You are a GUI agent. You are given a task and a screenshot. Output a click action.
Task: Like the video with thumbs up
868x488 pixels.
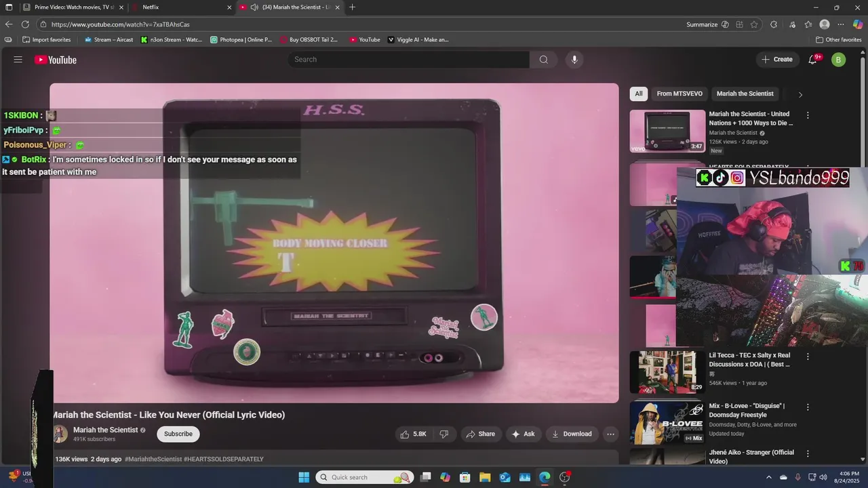[x=412, y=434]
